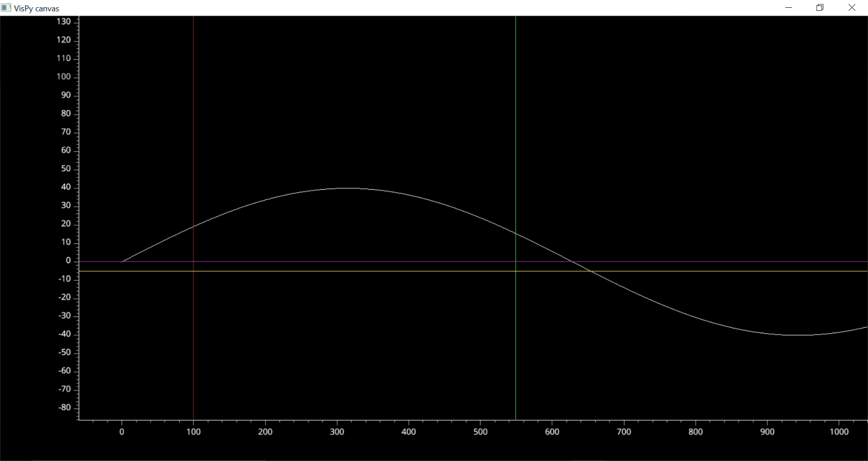Click the y-axis tick label 80
Screen dimensions: 868x461
[66, 113]
